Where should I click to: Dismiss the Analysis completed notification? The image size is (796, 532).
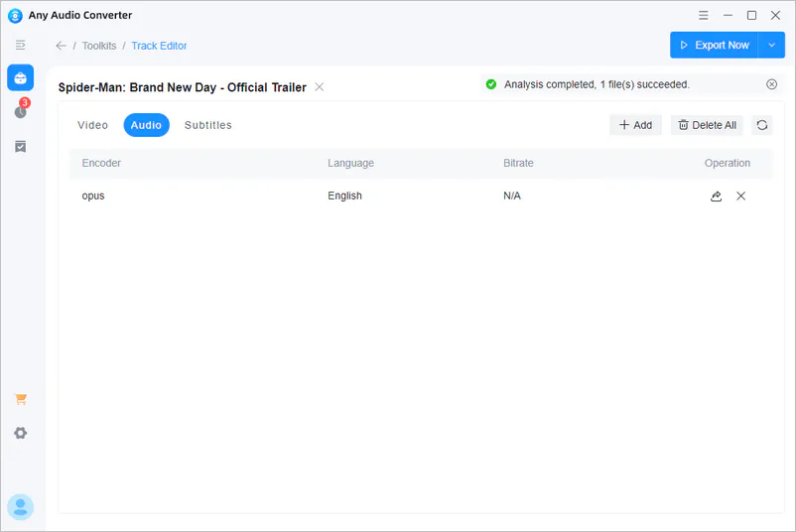(x=771, y=84)
